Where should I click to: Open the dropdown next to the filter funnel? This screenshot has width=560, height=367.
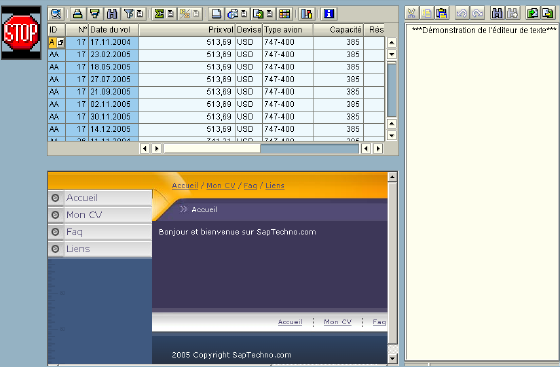tap(140, 14)
